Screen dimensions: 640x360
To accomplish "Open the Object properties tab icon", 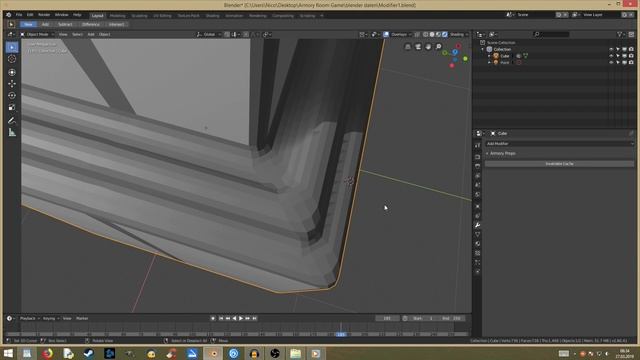I will (x=478, y=206).
